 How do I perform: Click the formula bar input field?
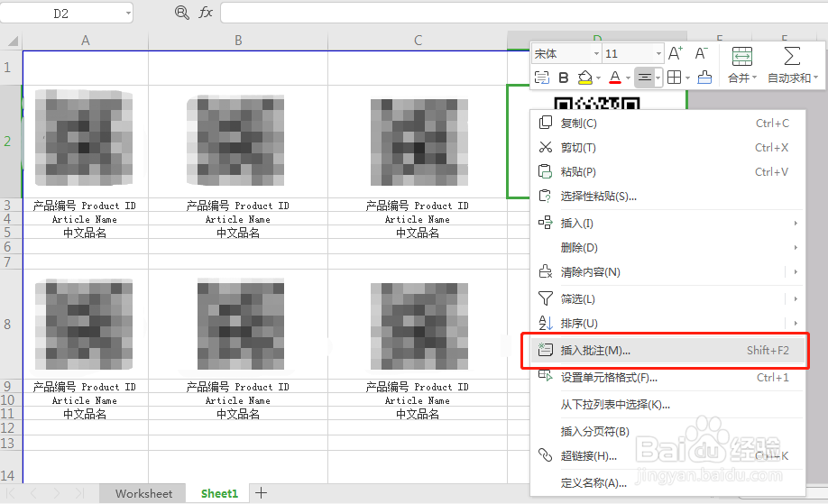tap(524, 13)
